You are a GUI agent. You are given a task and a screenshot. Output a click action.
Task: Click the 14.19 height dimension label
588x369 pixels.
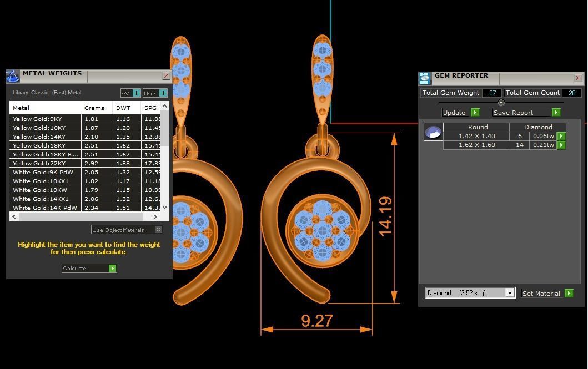click(x=385, y=216)
